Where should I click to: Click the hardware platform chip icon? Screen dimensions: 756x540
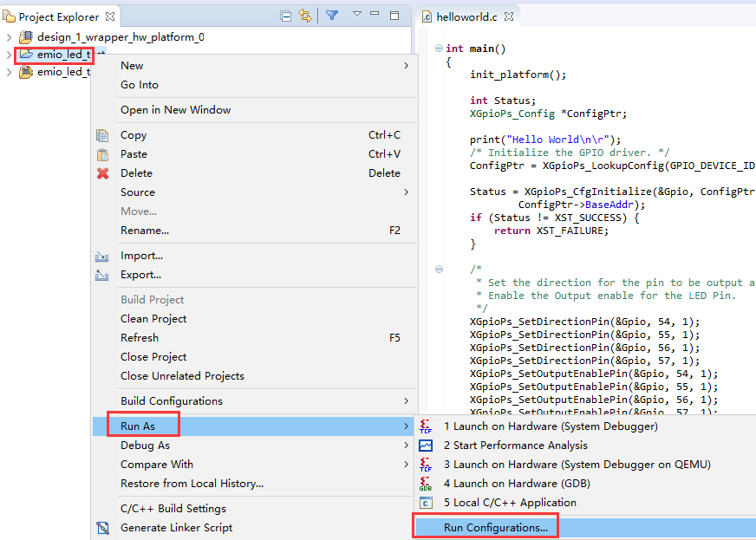[x=26, y=37]
